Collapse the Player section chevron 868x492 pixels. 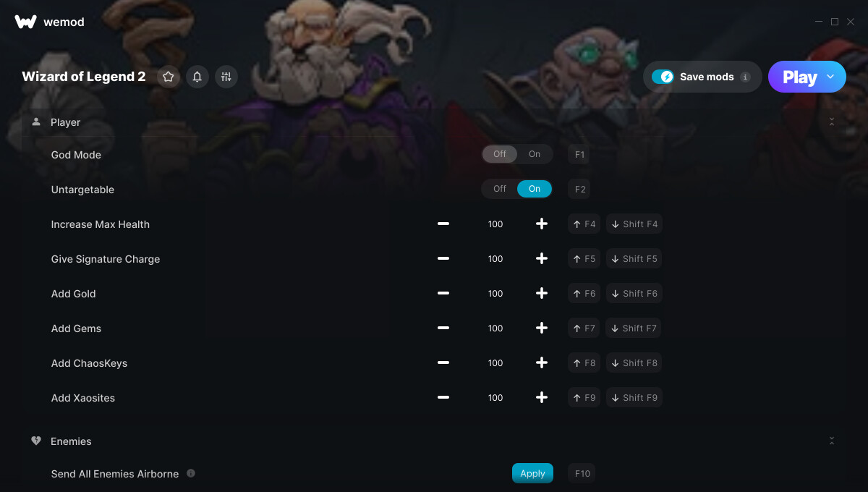point(832,122)
